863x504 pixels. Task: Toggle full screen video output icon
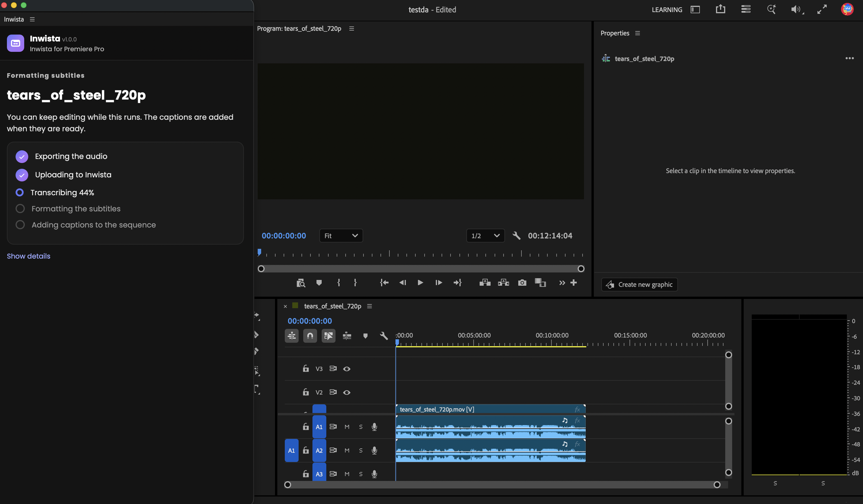822,9
